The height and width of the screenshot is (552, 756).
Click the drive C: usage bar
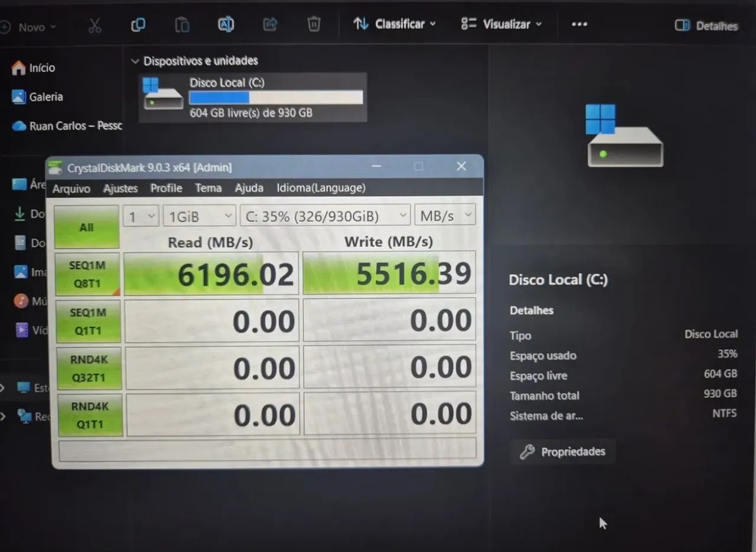point(276,98)
